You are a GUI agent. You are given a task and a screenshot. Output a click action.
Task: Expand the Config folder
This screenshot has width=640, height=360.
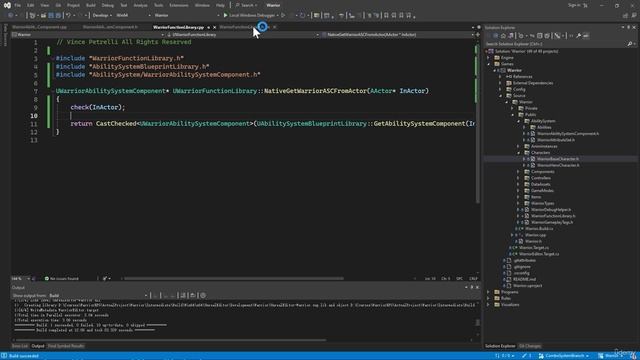pyautogui.click(x=500, y=89)
